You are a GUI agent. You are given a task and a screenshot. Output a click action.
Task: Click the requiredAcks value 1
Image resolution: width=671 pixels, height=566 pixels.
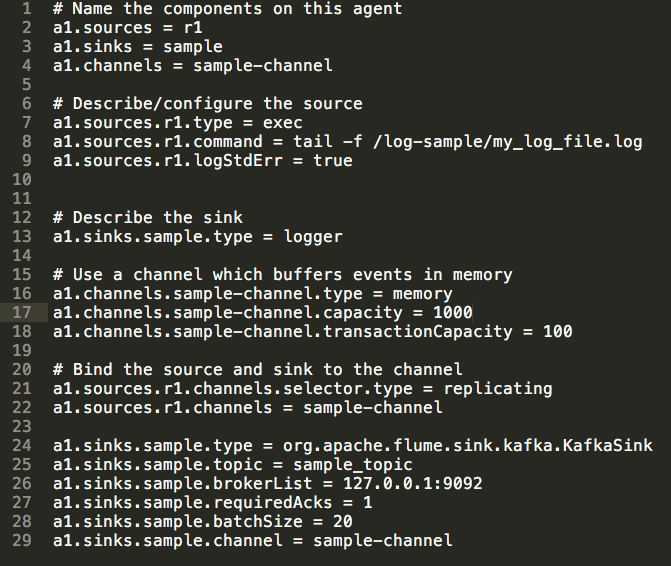[368, 502]
